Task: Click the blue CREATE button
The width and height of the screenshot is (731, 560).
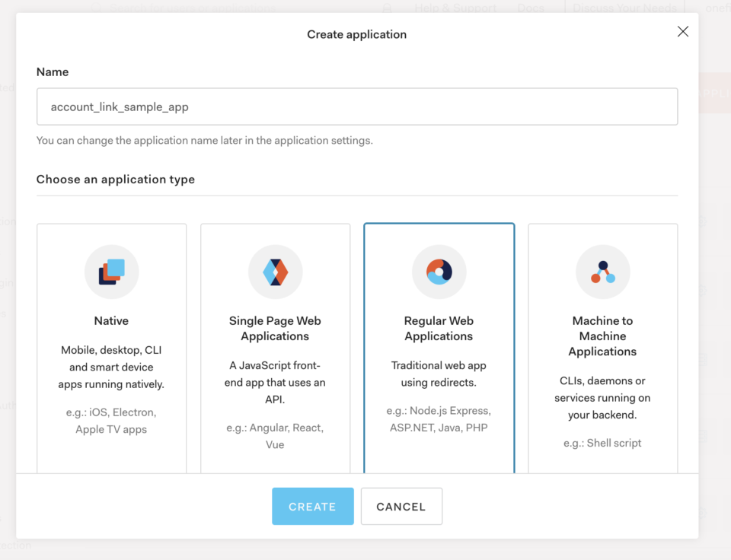Action: pos(312,507)
